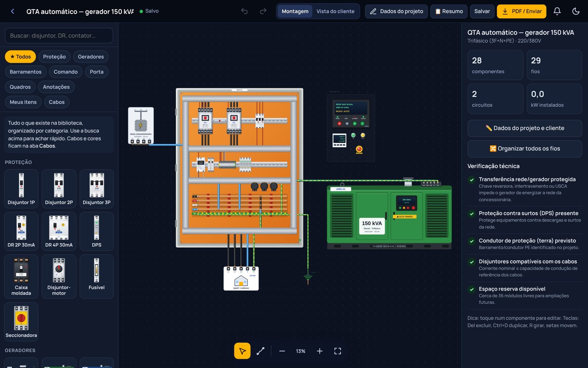The image size is (588, 368).
Task: Add the Disjuntor-motor component
Action: [59, 277]
